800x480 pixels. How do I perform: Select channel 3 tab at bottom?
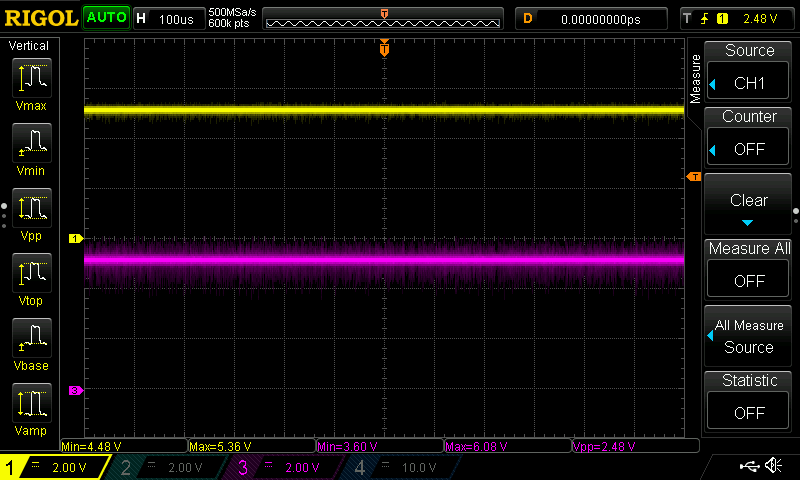coord(288,467)
